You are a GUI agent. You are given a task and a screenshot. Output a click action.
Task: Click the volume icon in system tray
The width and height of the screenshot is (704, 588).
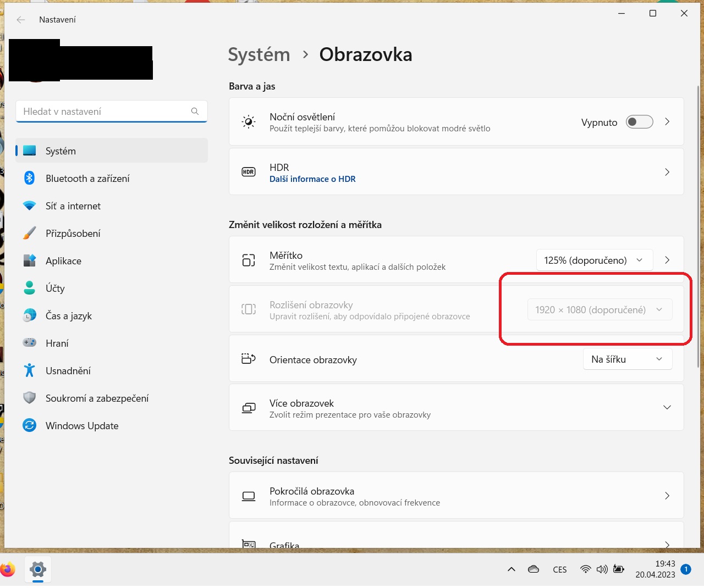602,569
